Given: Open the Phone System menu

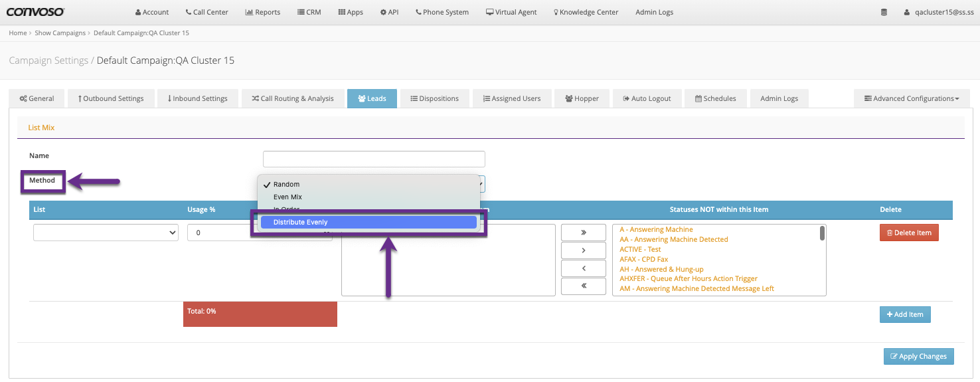Looking at the screenshot, I should coord(442,12).
